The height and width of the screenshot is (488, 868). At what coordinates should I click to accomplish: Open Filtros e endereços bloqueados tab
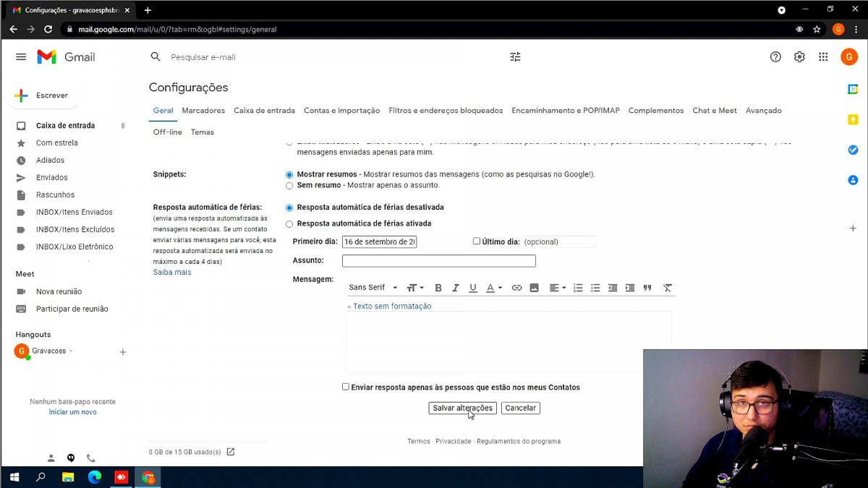446,111
